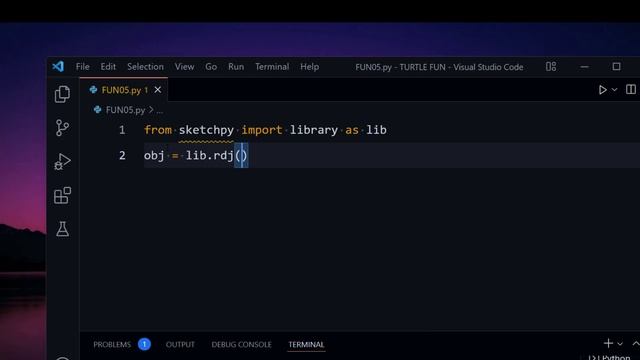Click the VS Code logo icon
640x360 pixels.
coord(58,66)
